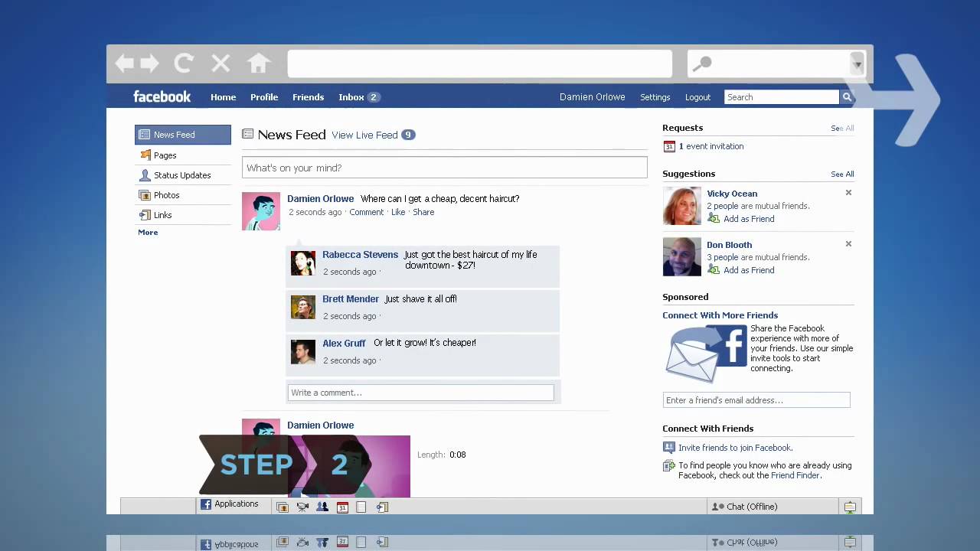This screenshot has width=980, height=551.
Task: Click the events calendar icon in bottom bar
Action: 342,507
